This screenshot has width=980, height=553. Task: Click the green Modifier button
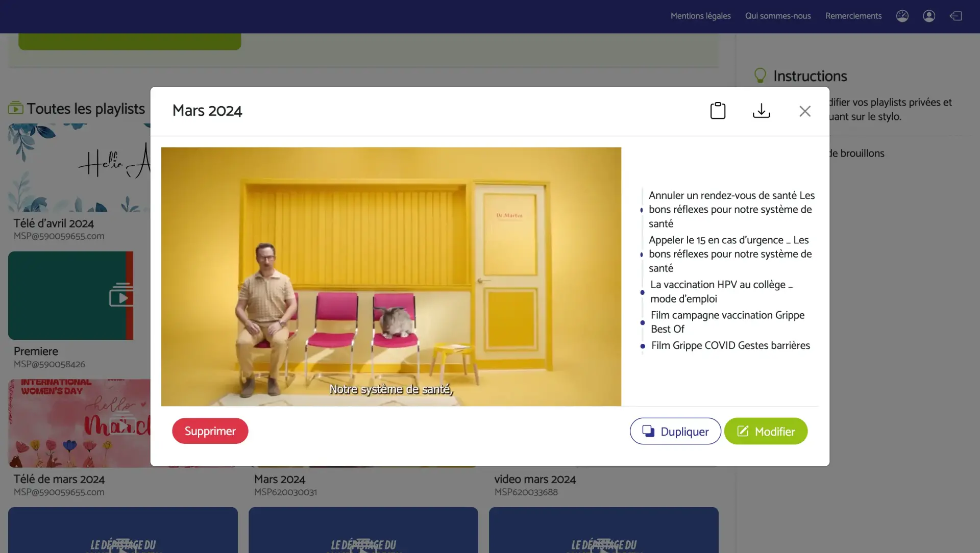[x=765, y=432]
